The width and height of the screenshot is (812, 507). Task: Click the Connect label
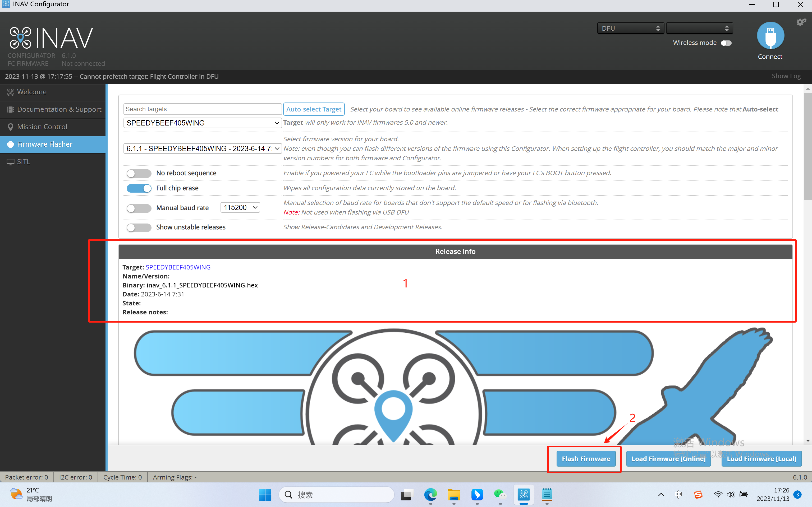click(770, 57)
